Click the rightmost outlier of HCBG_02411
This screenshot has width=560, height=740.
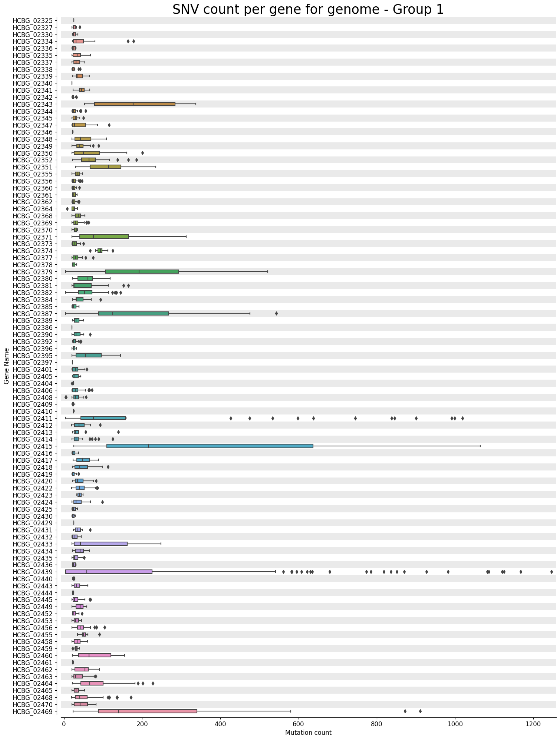(x=462, y=418)
